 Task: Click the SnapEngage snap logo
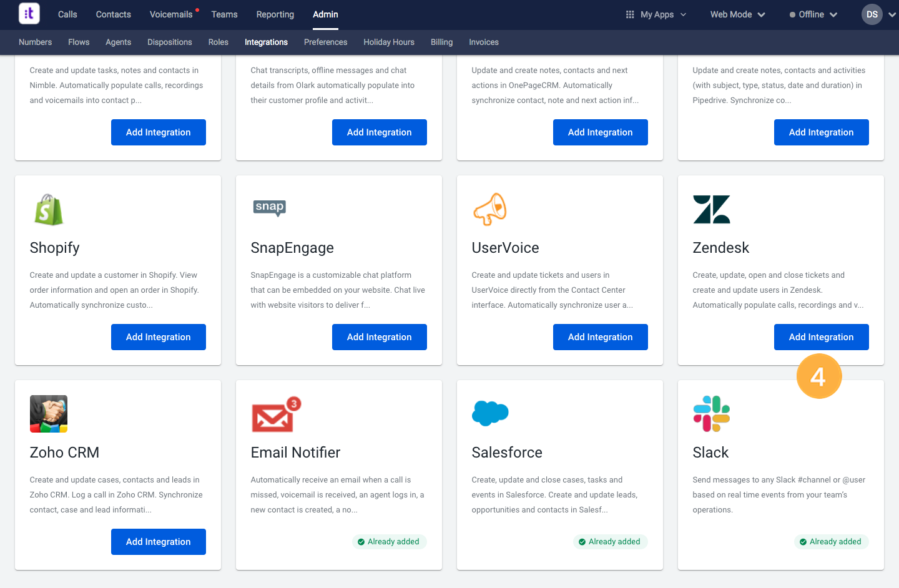pyautogui.click(x=270, y=207)
